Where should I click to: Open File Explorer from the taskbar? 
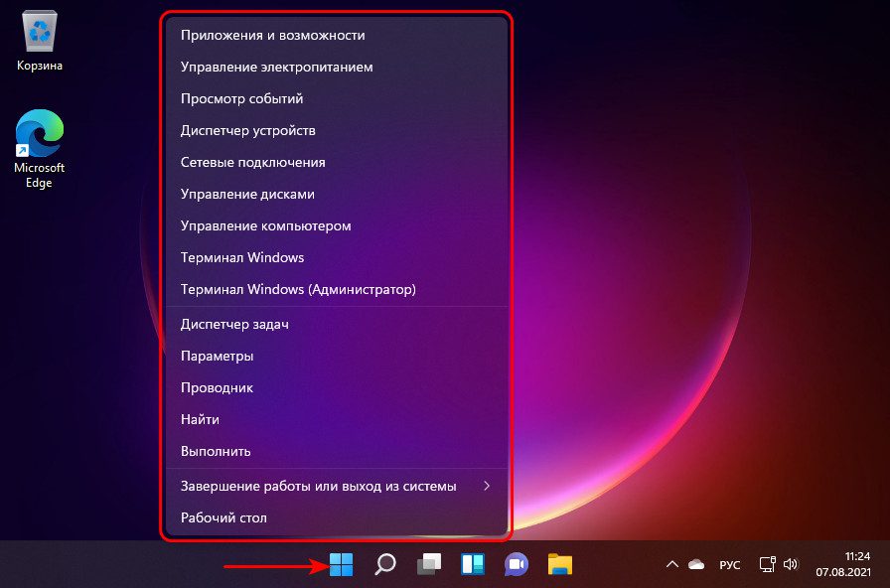click(x=560, y=565)
